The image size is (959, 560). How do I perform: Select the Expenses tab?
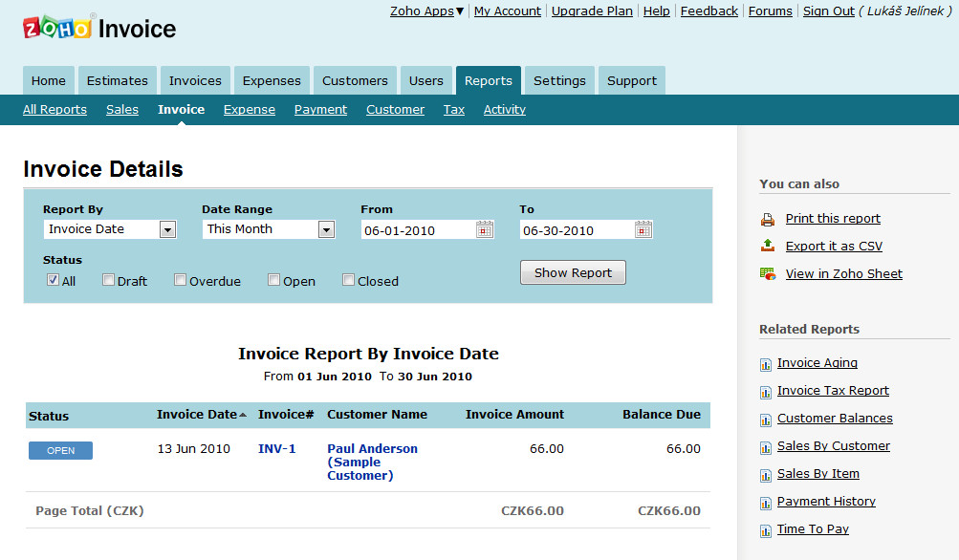(x=272, y=80)
